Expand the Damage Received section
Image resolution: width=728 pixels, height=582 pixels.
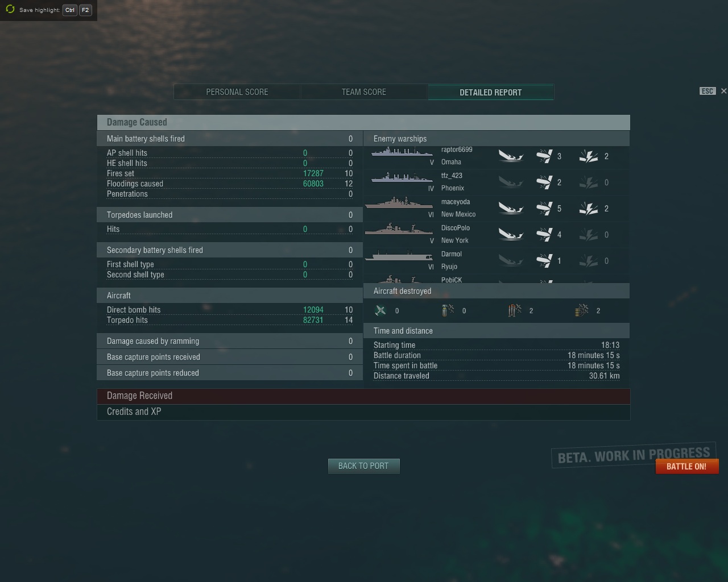tap(363, 396)
